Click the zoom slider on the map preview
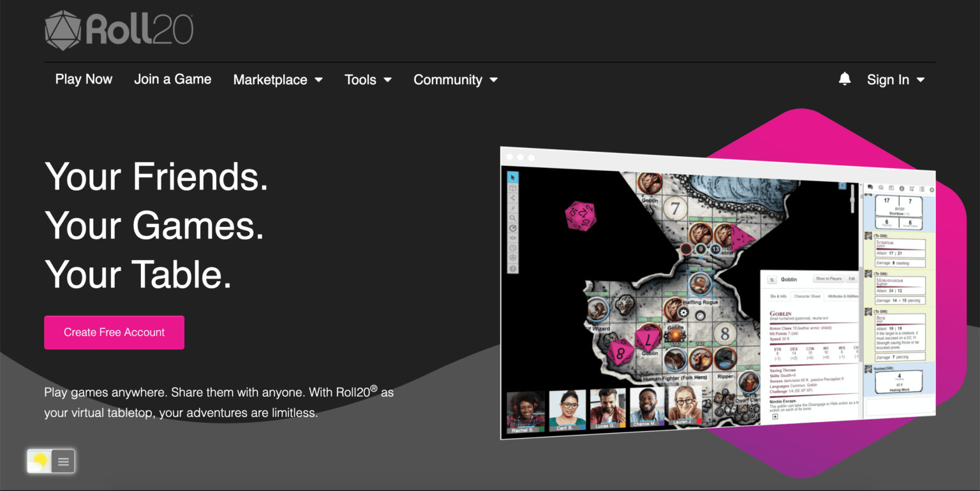Screen dimensions: 980x491 [x=852, y=200]
